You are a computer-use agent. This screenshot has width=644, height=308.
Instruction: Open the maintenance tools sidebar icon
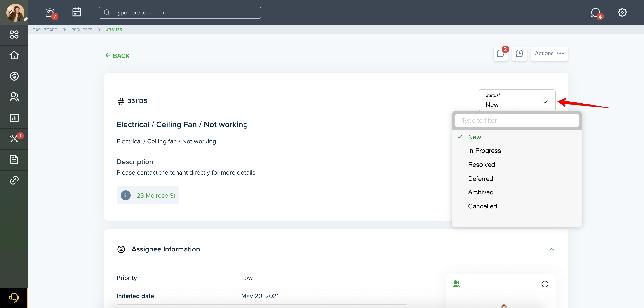pyautogui.click(x=14, y=138)
